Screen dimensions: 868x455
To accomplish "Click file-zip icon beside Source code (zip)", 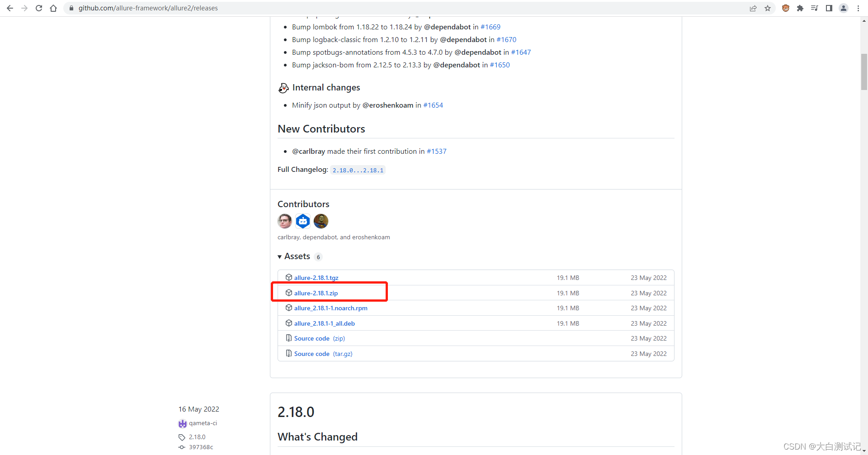I will pos(289,338).
